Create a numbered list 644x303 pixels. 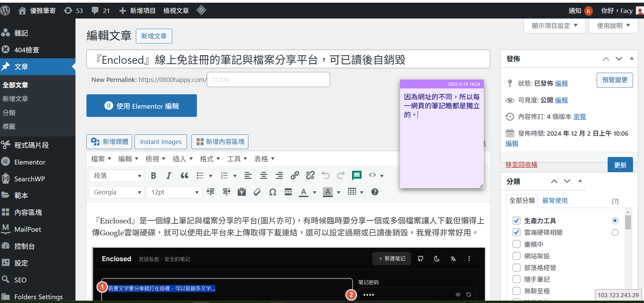pos(224,176)
